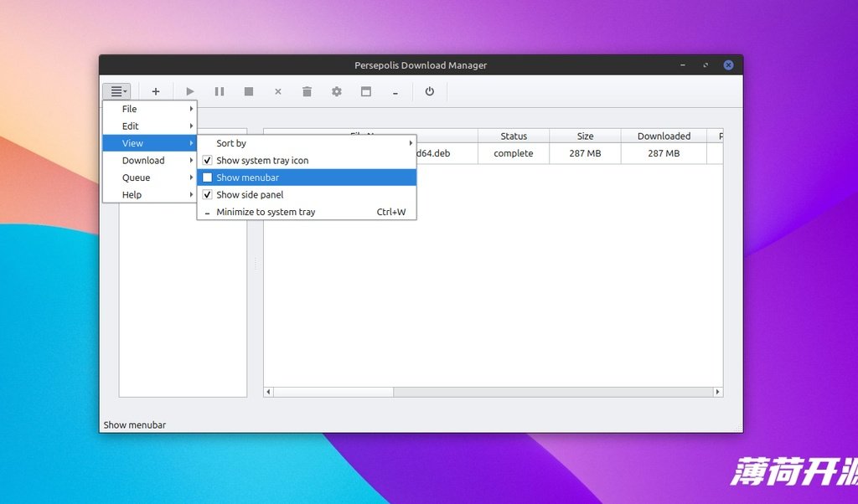Open the hamburger main menu button
The width and height of the screenshot is (858, 504).
116,91
